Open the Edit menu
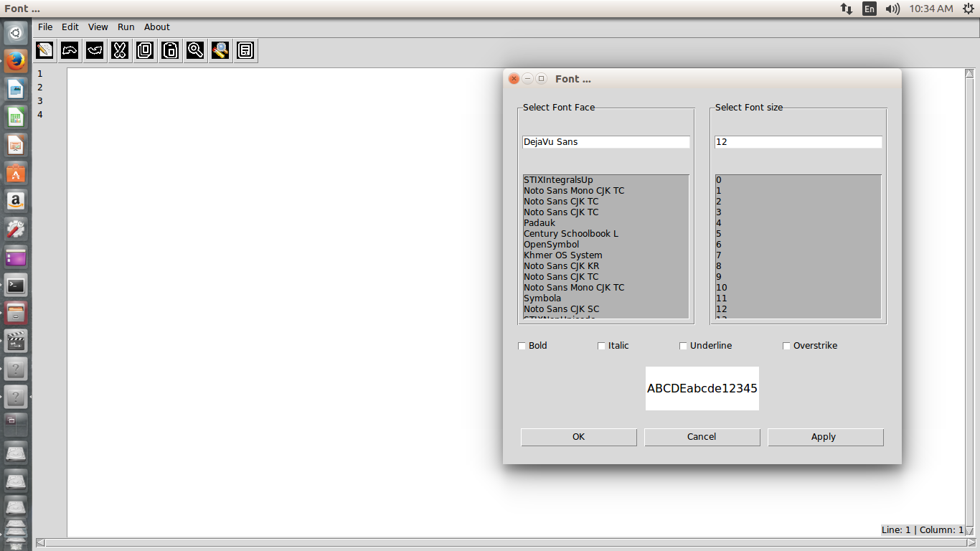This screenshot has height=551, width=980. click(x=70, y=27)
